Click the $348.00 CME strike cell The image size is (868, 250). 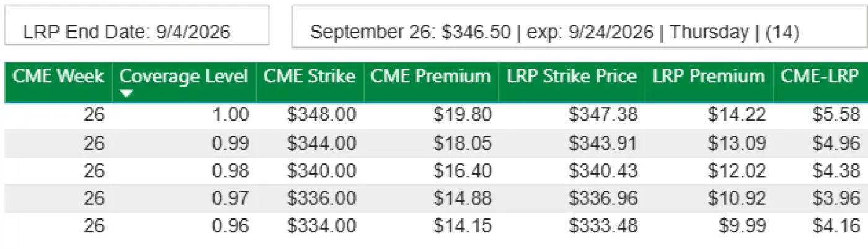[x=321, y=115]
